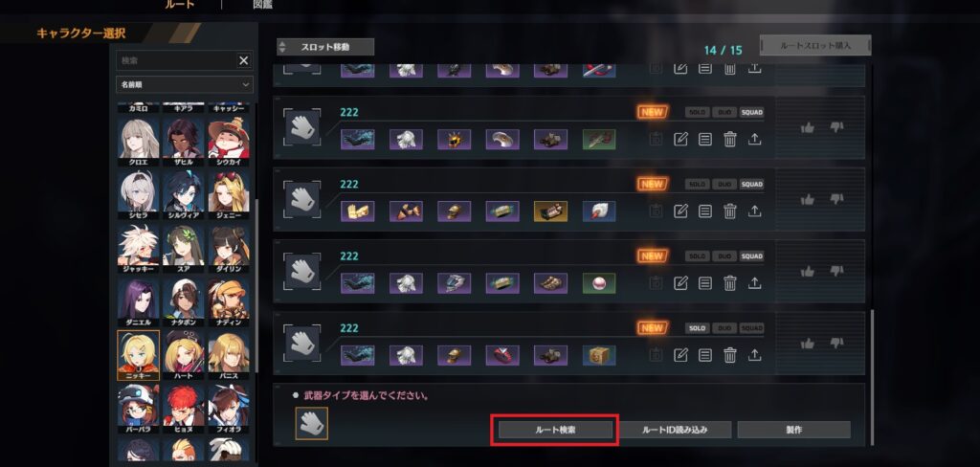Switch to the ルート tab
This screenshot has width=980, height=467.
179,5
